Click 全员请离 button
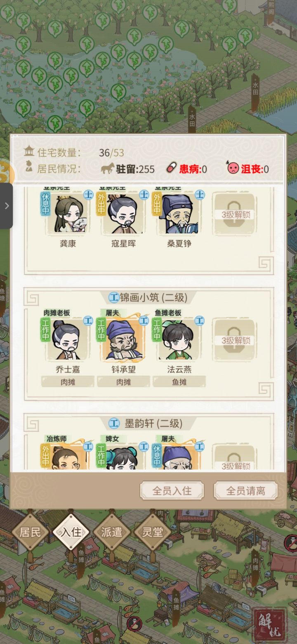The height and width of the screenshot is (644, 297). point(245,491)
